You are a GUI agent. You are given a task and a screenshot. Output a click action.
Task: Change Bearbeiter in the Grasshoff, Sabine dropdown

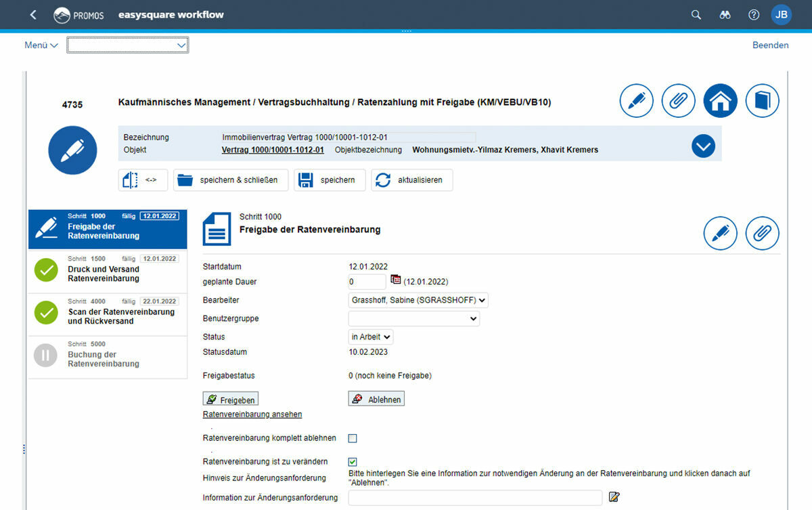point(418,300)
